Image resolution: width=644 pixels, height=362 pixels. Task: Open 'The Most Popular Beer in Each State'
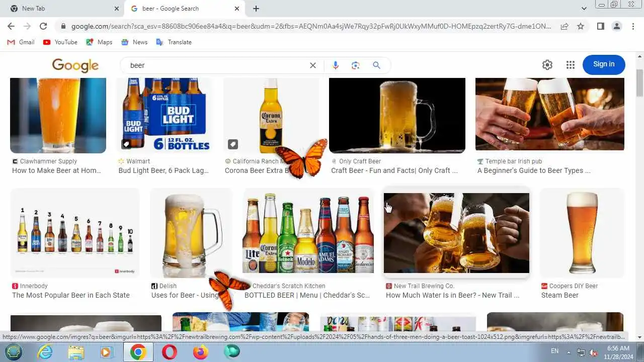click(x=71, y=295)
